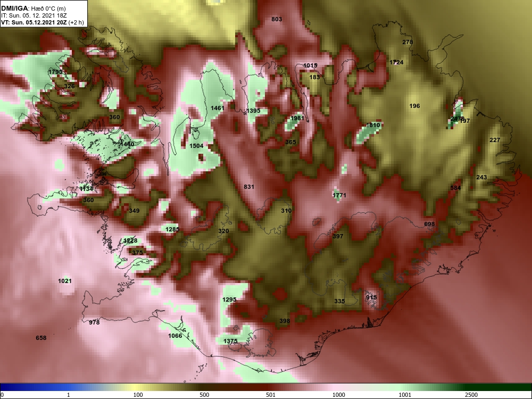Select the color scale label 501
The width and height of the screenshot is (532, 399).
click(270, 395)
